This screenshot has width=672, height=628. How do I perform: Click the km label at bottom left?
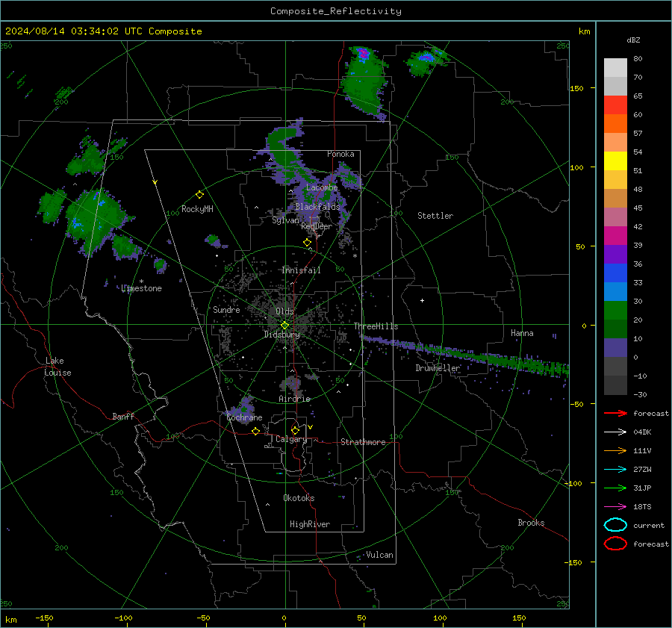coord(10,620)
